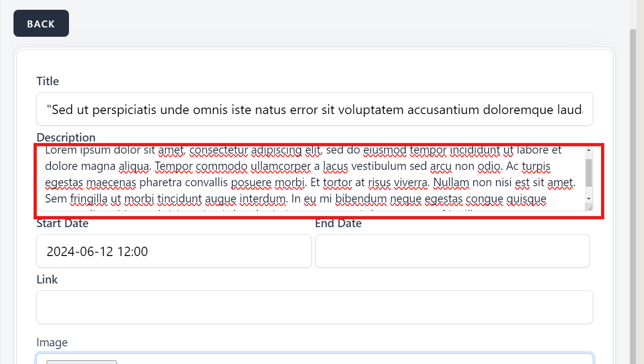The width and height of the screenshot is (644, 364).
Task: Click the End Date label
Action: coord(338,223)
